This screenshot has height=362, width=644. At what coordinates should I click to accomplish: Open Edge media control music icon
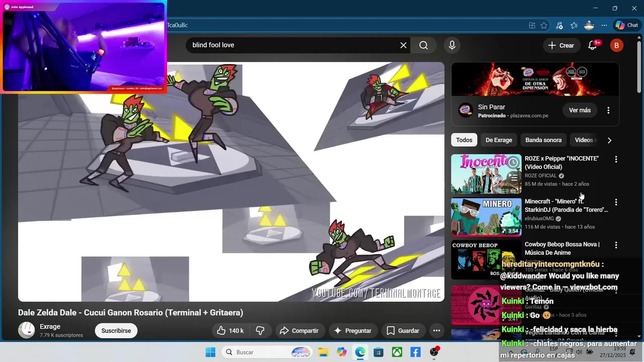pos(559,25)
